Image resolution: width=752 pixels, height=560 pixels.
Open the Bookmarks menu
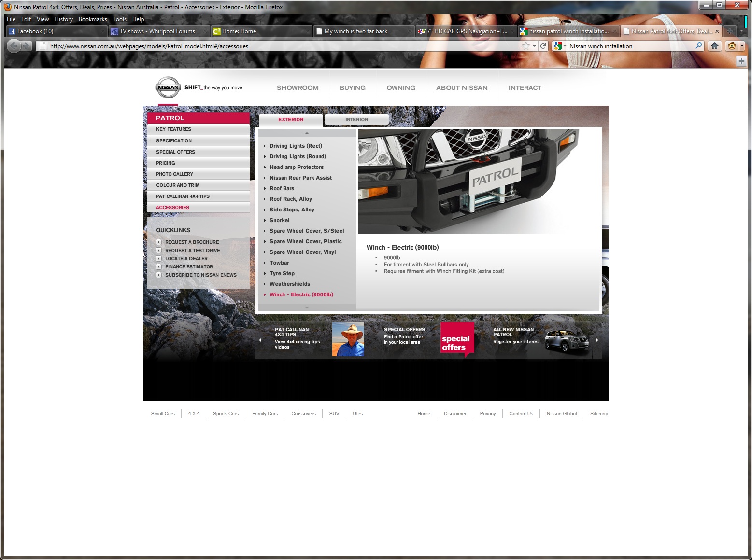click(x=92, y=19)
